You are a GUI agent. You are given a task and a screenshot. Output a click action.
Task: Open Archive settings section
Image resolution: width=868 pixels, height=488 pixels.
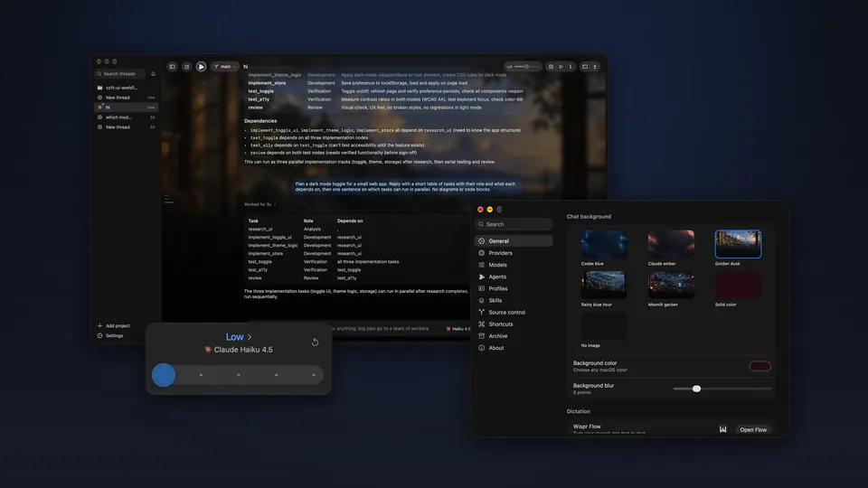514,336
